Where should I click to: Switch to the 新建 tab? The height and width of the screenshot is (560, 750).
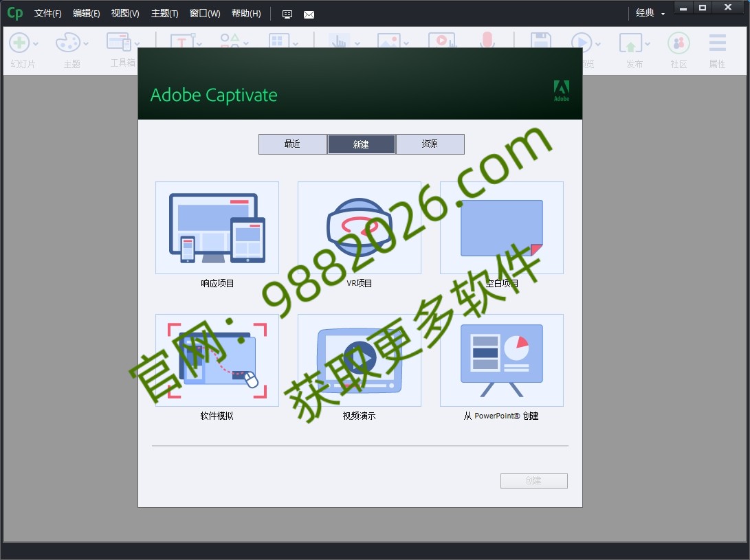tap(361, 144)
